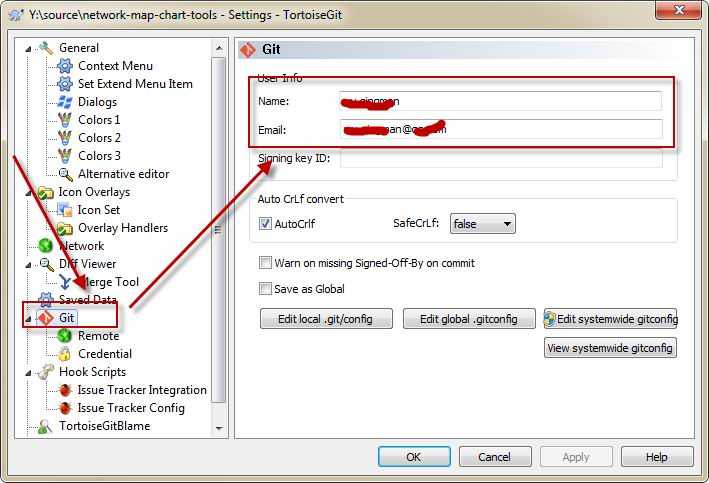Click the Icon Overlays folder icon
The height and width of the screenshot is (483, 709).
[46, 193]
